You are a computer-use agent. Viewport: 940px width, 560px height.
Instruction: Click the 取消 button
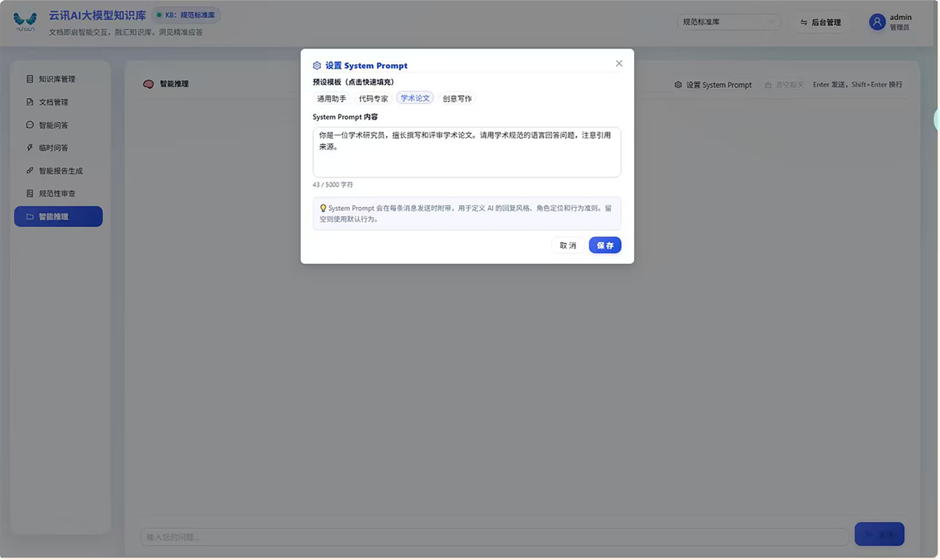tap(567, 245)
